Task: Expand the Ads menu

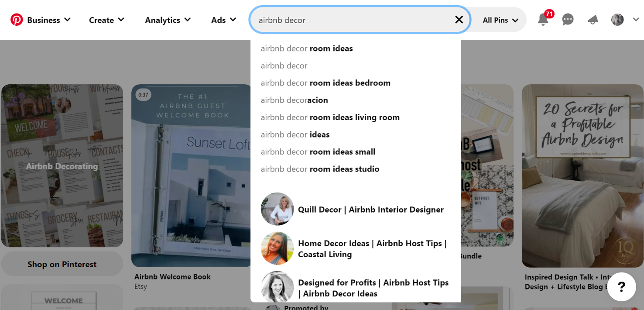Action: tap(223, 20)
